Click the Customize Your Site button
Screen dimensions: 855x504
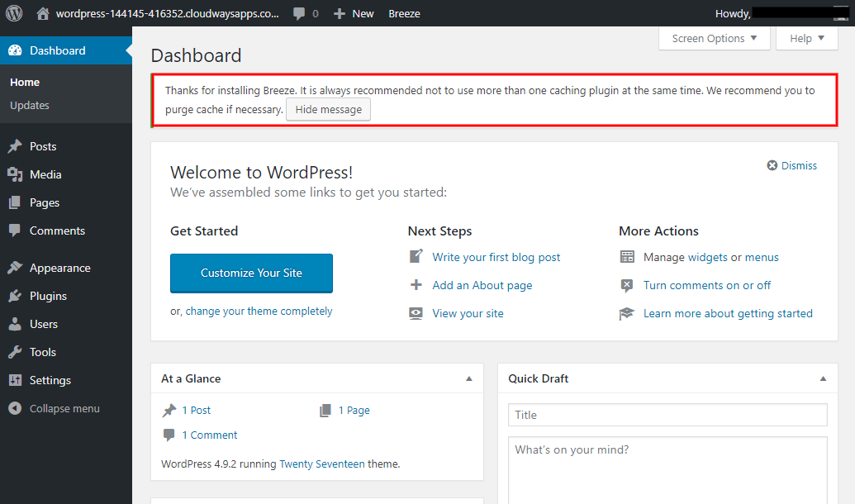(251, 273)
